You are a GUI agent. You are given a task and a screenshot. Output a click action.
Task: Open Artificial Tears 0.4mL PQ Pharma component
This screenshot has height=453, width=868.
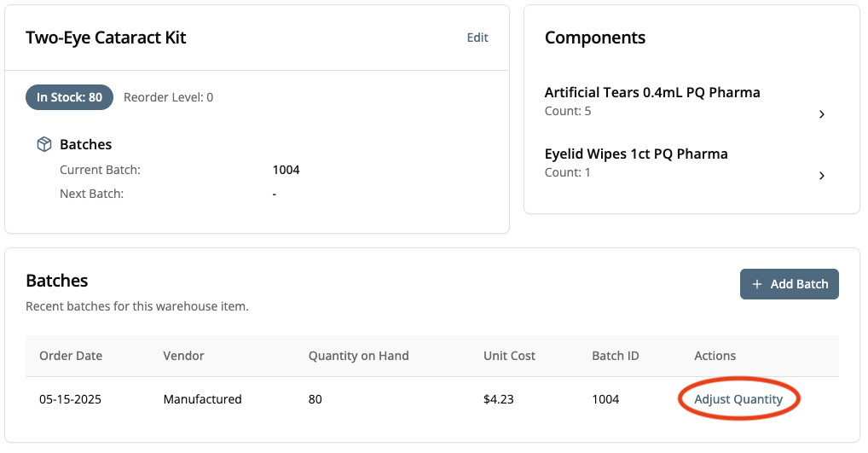point(651,92)
